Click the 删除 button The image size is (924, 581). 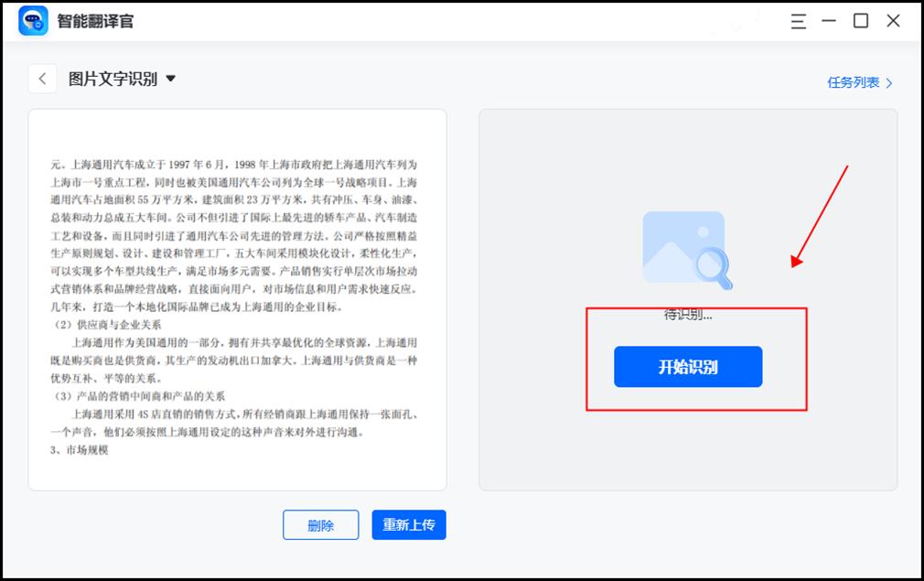pyautogui.click(x=320, y=525)
